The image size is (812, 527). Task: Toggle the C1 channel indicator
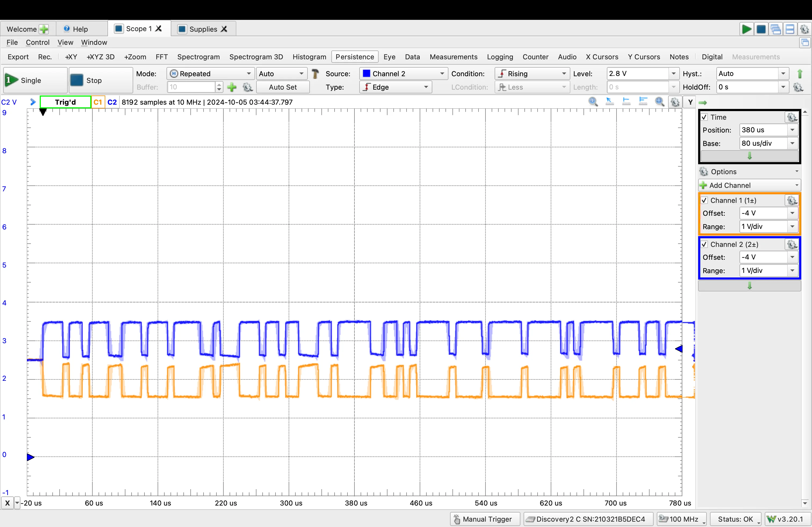coord(98,102)
